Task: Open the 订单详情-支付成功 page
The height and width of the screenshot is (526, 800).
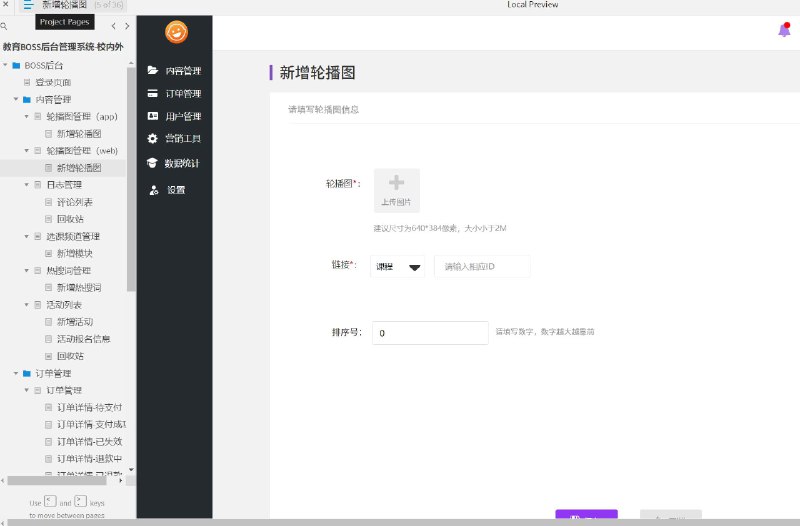Action: [91, 424]
